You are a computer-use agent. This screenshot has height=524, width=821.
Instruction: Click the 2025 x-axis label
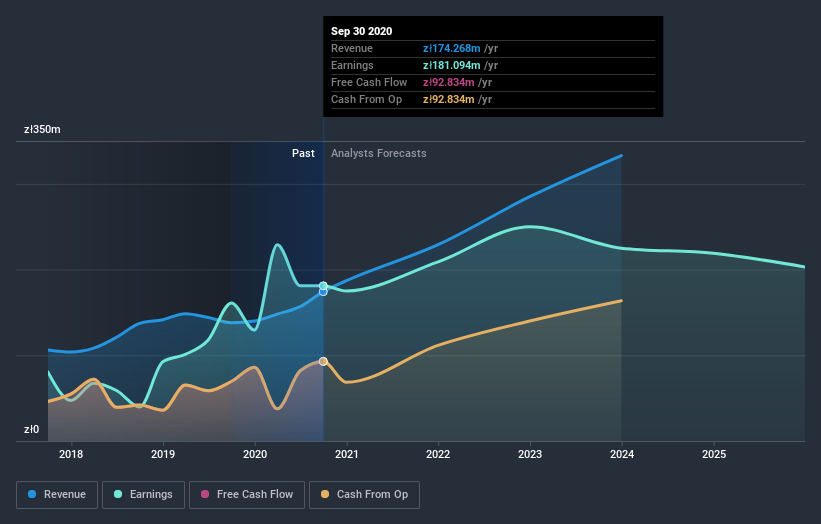pyautogui.click(x=714, y=454)
